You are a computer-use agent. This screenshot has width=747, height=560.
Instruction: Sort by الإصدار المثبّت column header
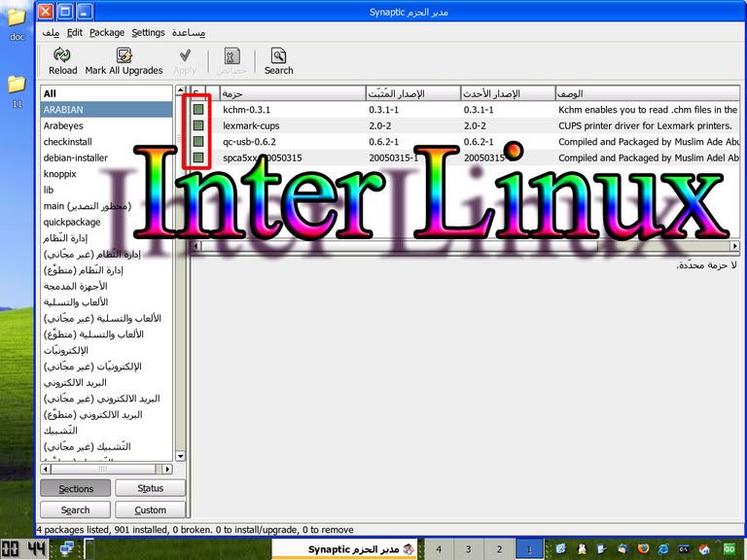[x=413, y=93]
